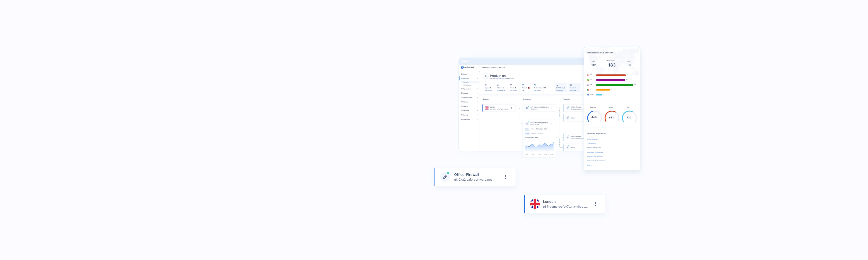The width and height of the screenshot is (868, 260).
Task: Click the Protocols icon in stats row
Action: [523, 85]
